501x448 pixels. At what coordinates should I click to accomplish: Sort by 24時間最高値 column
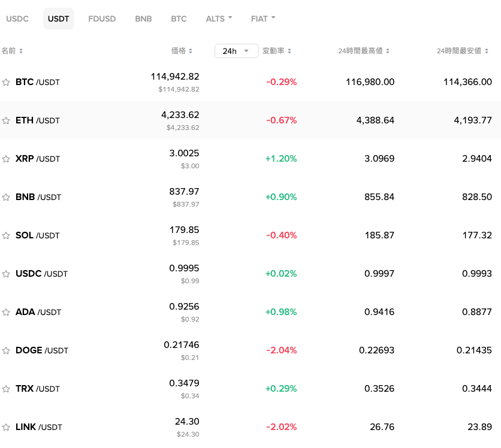tap(363, 50)
